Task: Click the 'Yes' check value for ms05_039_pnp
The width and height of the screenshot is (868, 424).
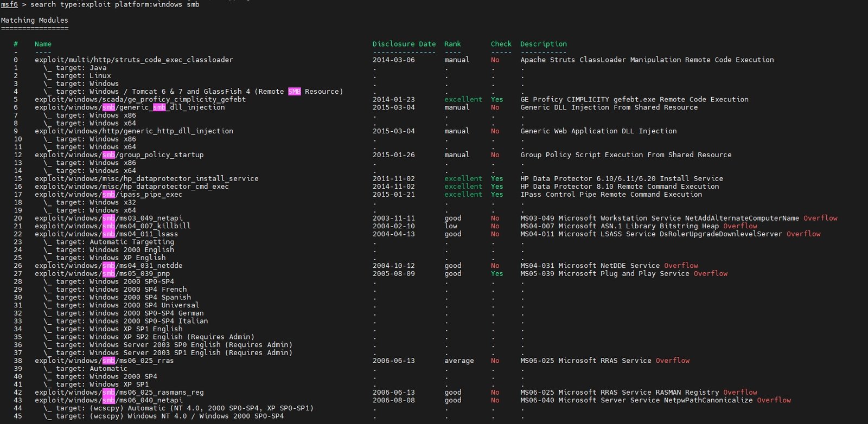Action: [497, 274]
